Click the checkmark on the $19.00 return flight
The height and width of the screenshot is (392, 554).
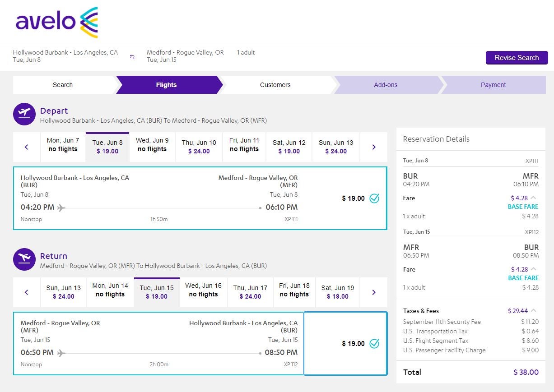pyautogui.click(x=374, y=343)
